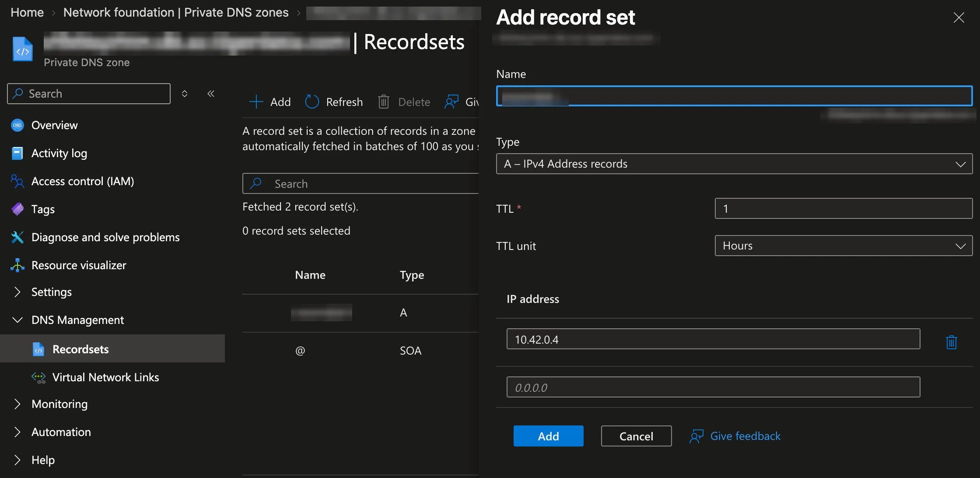The height and width of the screenshot is (478, 980).
Task: Click the plus icon beside Add
Action: click(256, 102)
